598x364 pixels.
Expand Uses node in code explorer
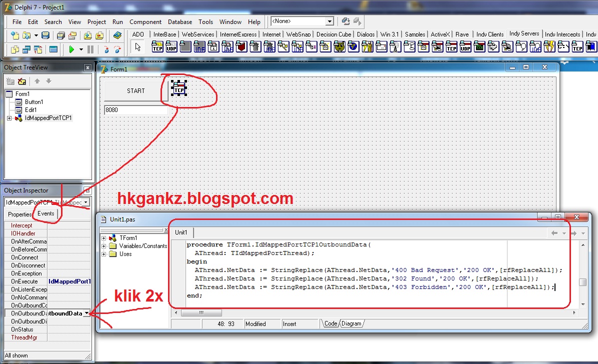103,254
